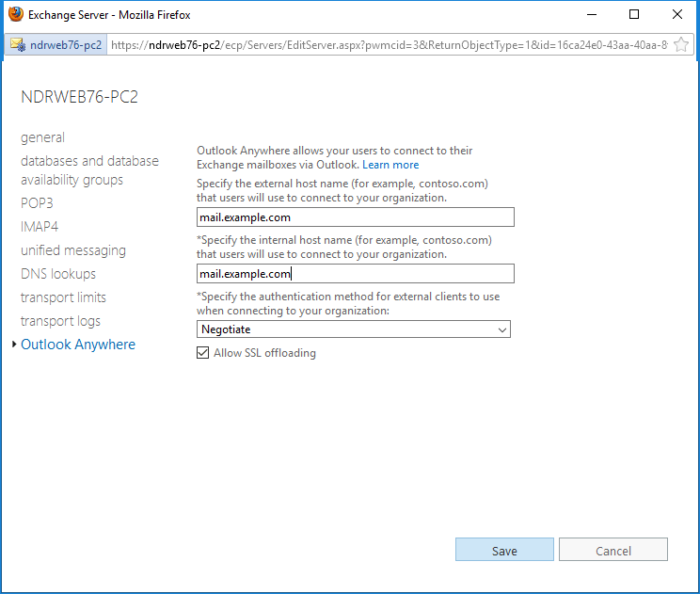
Task: Click the ndrweb76-pc2 site identity label
Action: [x=66, y=45]
